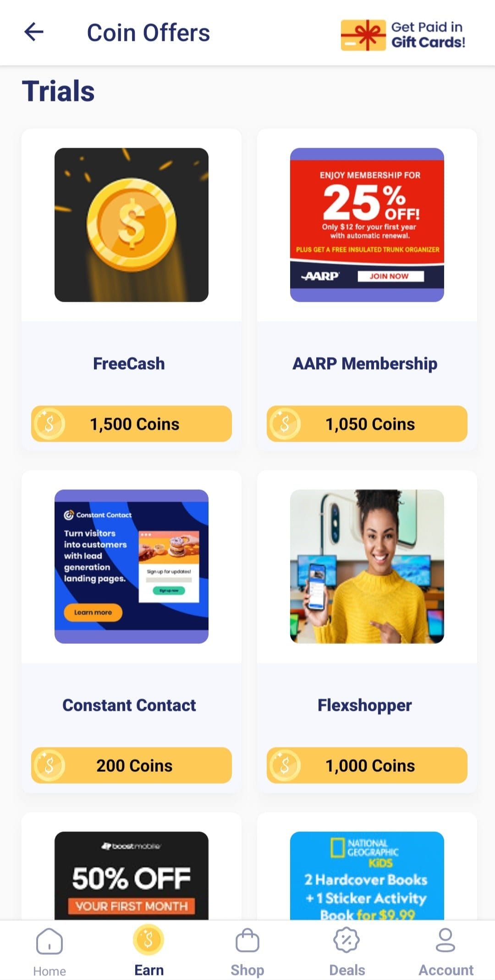Claim the 1,500 Coins FreeCash offer
This screenshot has height=980, width=495.
click(132, 424)
